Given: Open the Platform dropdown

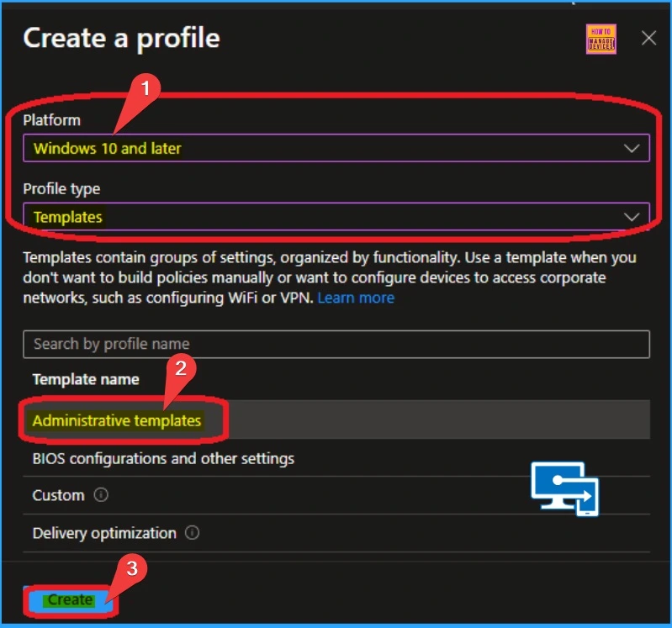Looking at the screenshot, I should [x=336, y=148].
